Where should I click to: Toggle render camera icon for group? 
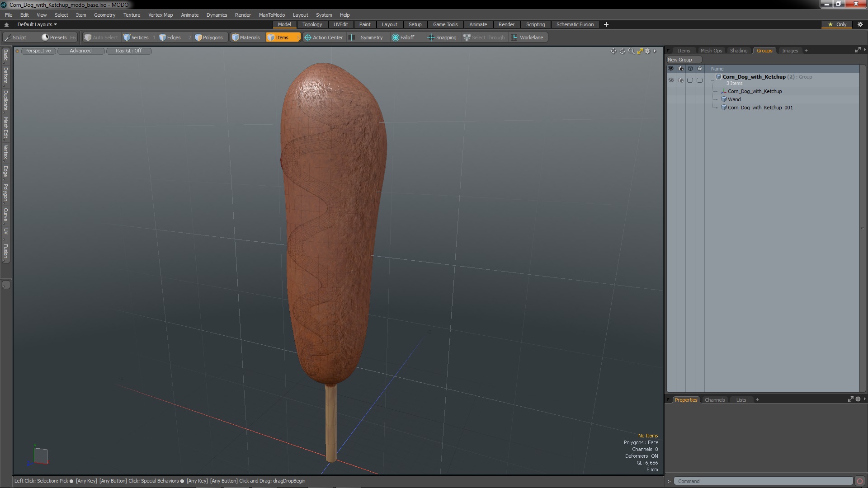681,80
